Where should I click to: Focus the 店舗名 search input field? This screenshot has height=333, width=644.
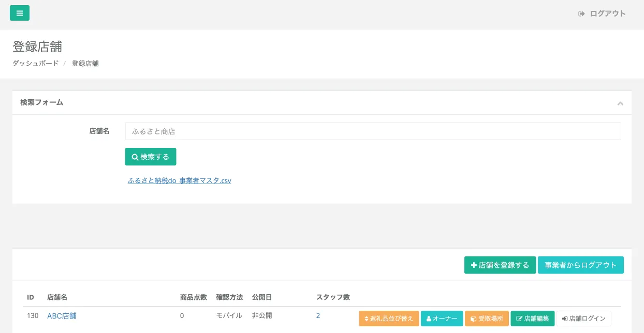pyautogui.click(x=373, y=131)
